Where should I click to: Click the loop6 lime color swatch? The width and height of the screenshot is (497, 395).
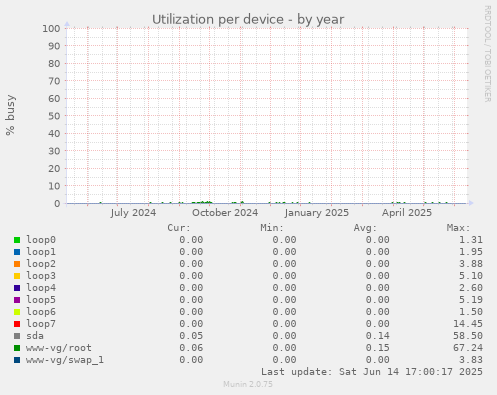click(17, 312)
